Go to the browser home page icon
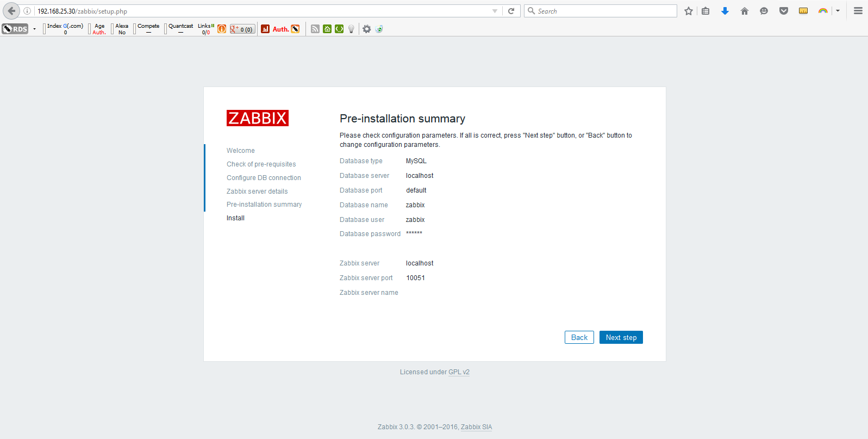The height and width of the screenshot is (439, 868). [745, 11]
